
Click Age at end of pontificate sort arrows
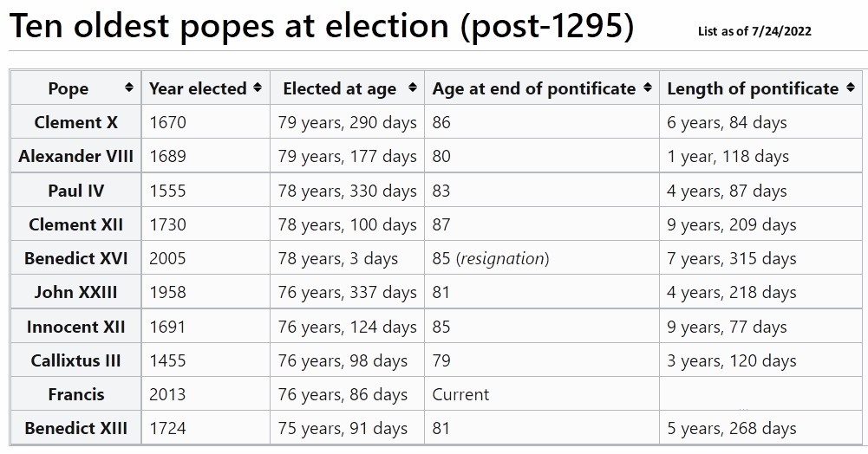648,88
